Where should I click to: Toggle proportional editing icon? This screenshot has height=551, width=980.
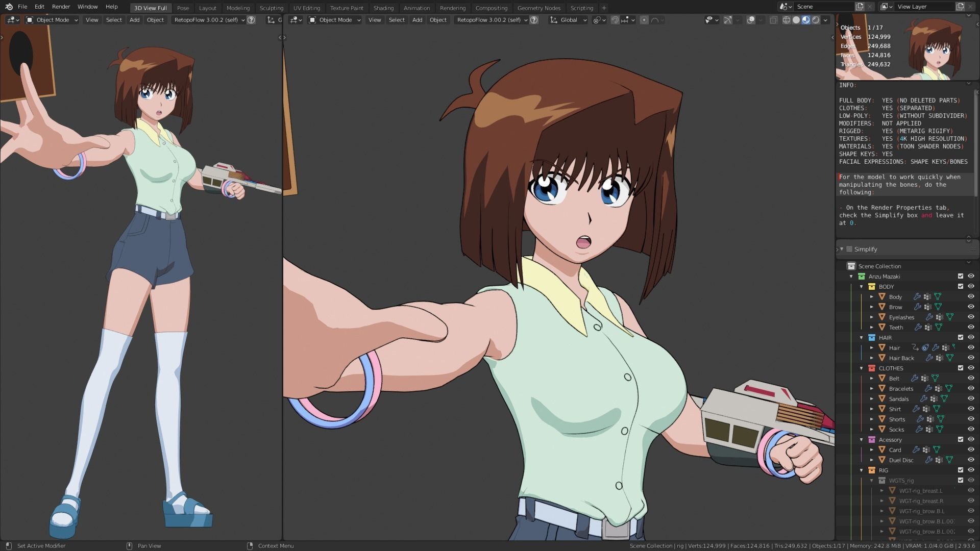(x=644, y=20)
